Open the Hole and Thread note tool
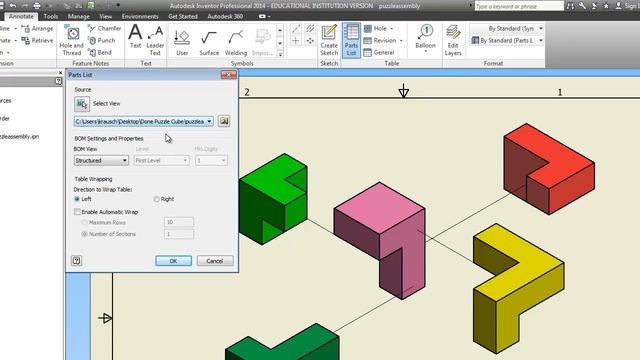The width and height of the screenshot is (640, 360). click(x=72, y=40)
